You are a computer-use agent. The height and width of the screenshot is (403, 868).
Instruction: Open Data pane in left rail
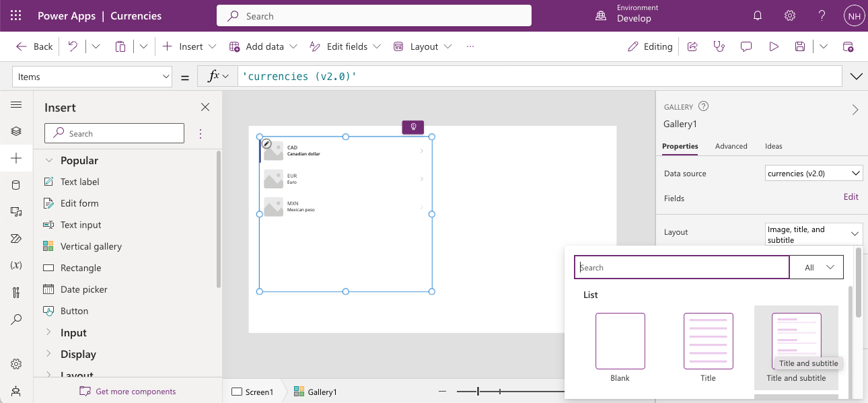point(16,185)
